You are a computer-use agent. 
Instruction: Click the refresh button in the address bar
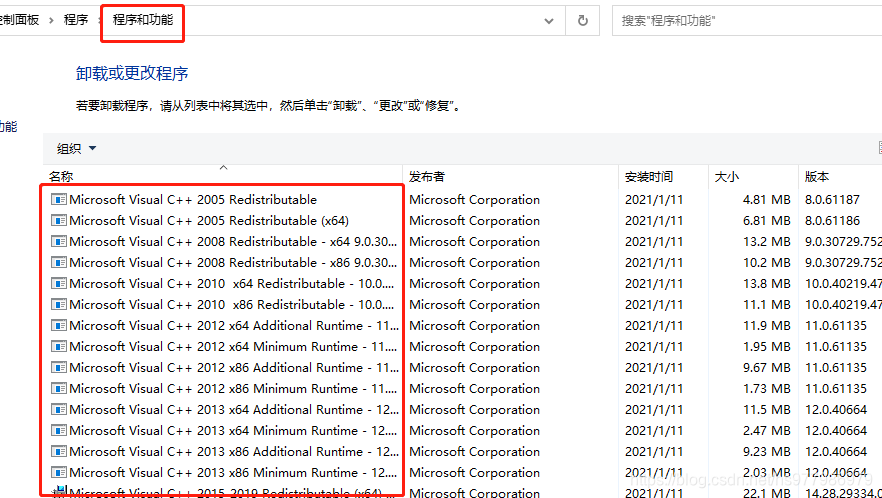click(583, 21)
